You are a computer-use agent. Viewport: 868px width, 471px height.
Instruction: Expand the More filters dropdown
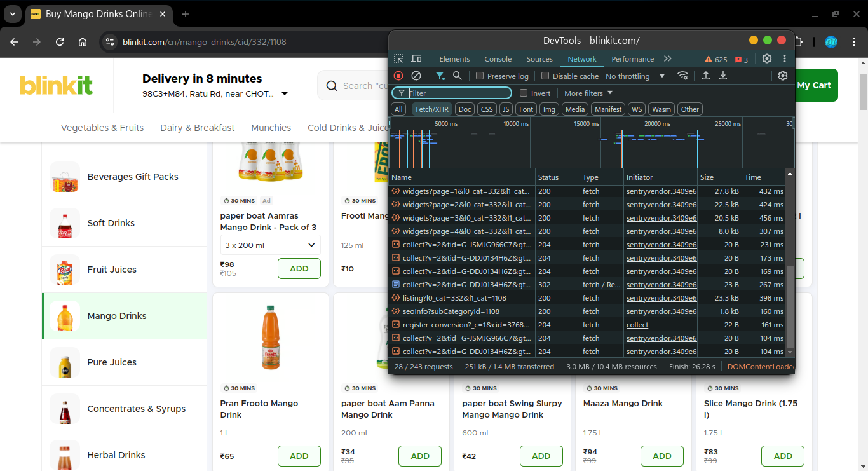tap(588, 93)
